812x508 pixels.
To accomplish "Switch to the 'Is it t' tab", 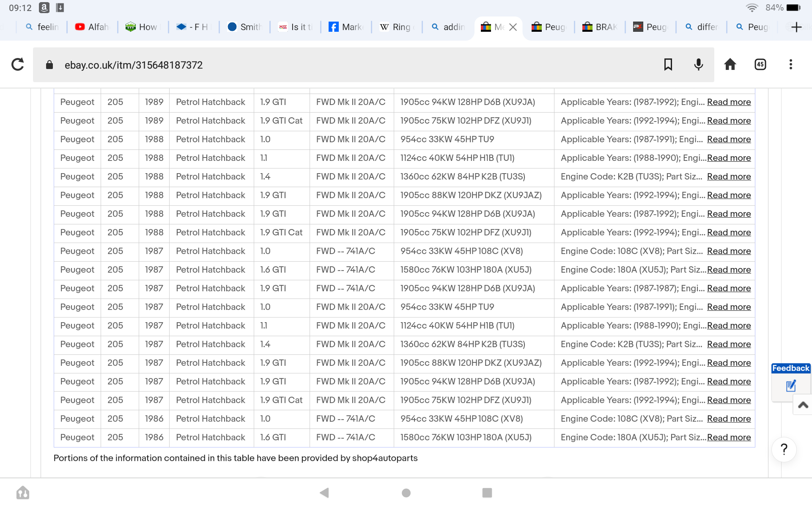I will (x=295, y=27).
